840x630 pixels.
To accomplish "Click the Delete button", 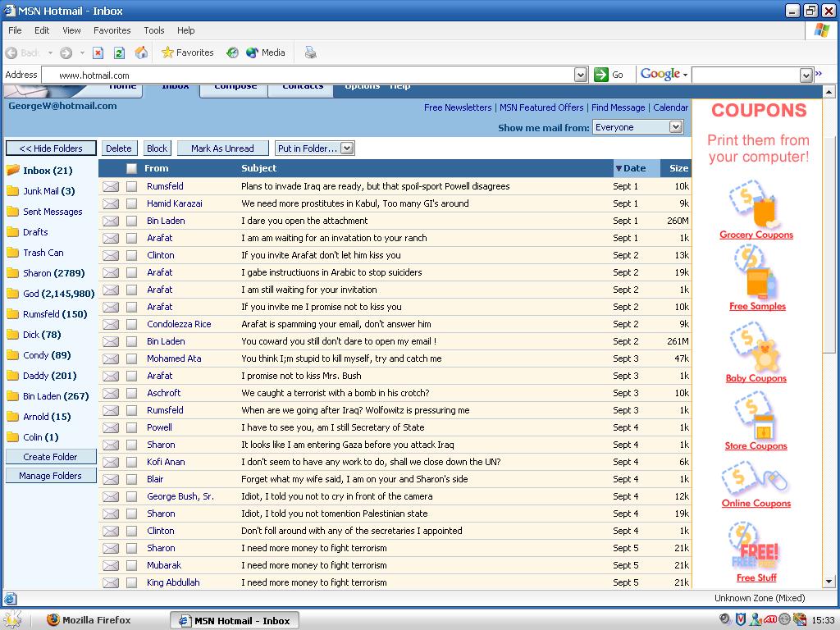I will point(119,148).
